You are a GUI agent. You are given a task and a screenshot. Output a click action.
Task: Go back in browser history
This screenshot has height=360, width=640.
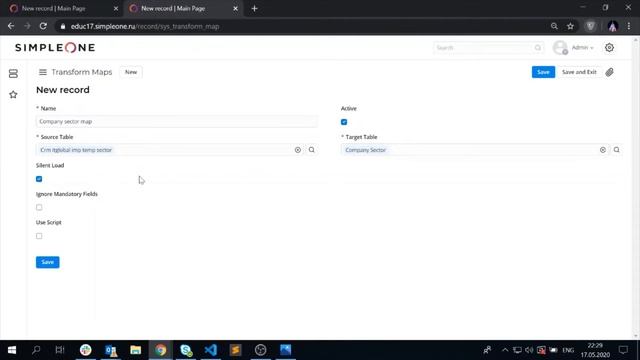11,26
